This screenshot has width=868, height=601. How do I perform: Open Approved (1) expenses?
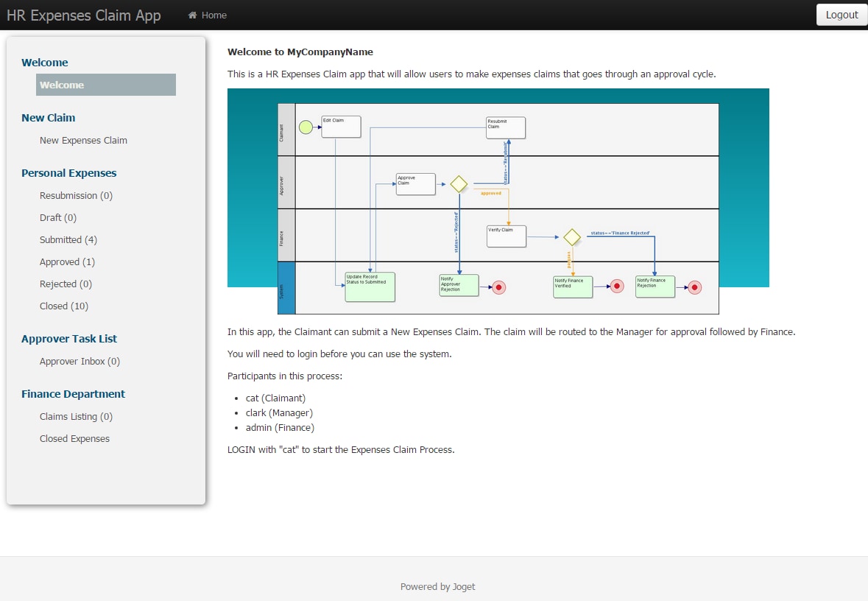pyautogui.click(x=67, y=262)
